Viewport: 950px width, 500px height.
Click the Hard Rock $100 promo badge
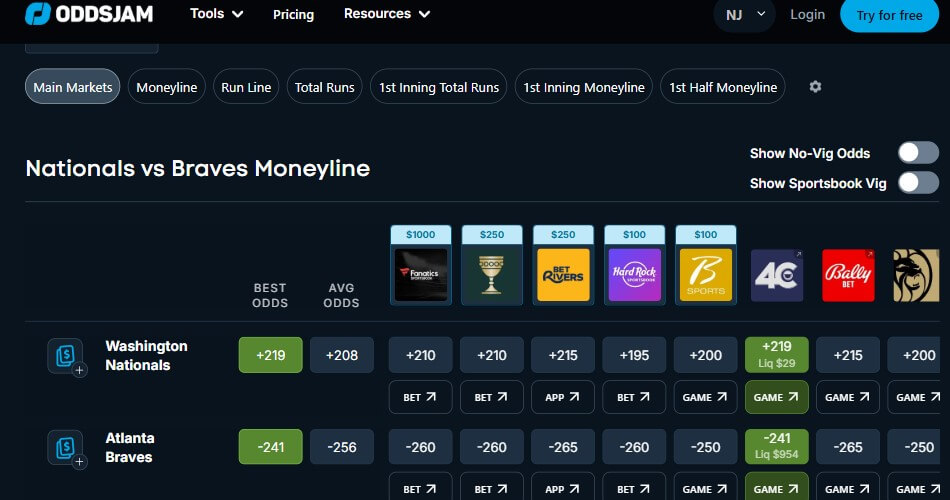coord(634,235)
